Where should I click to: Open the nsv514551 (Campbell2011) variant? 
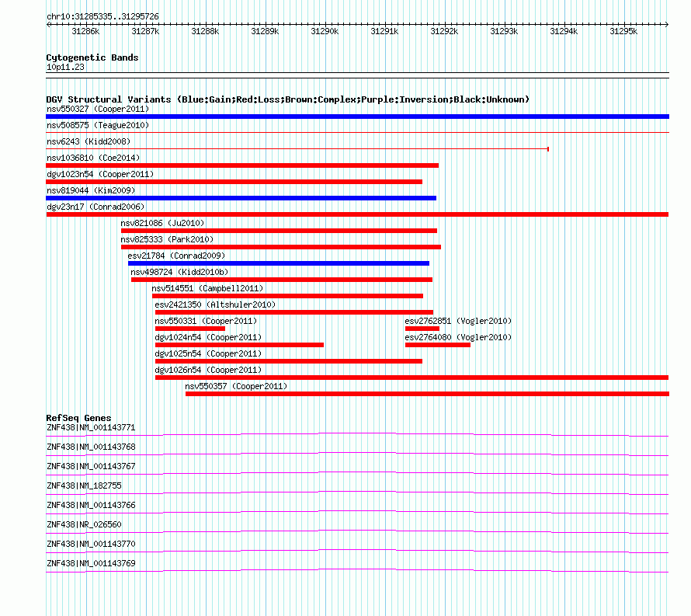(x=207, y=288)
